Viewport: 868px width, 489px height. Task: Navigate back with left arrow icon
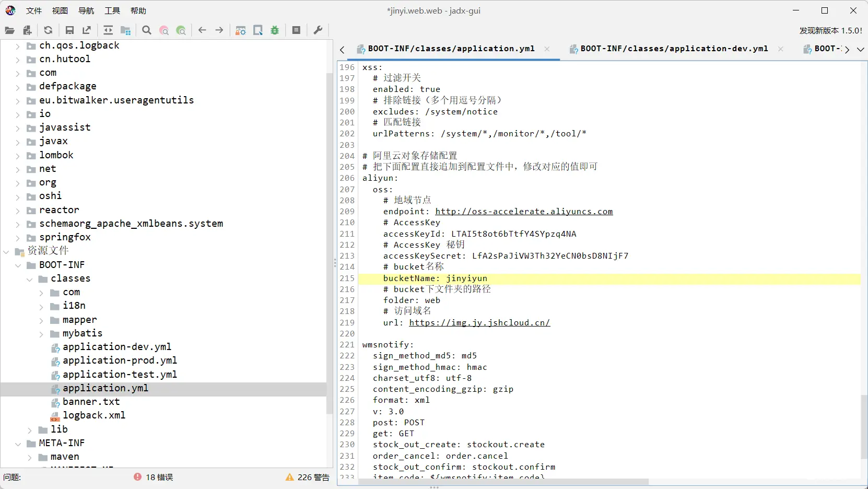[202, 30]
